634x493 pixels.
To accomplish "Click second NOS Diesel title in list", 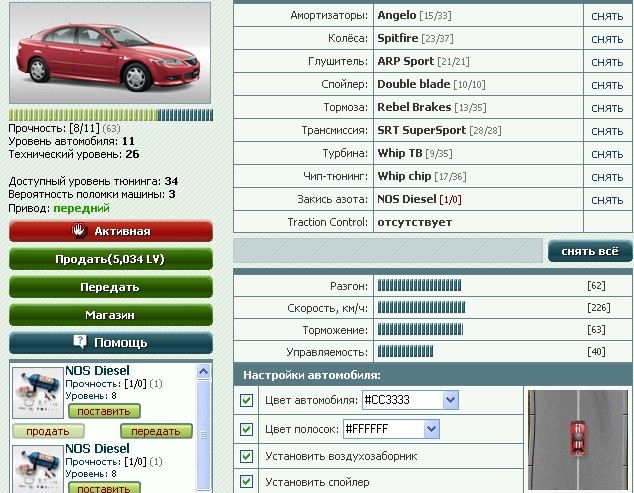I will [97, 449].
